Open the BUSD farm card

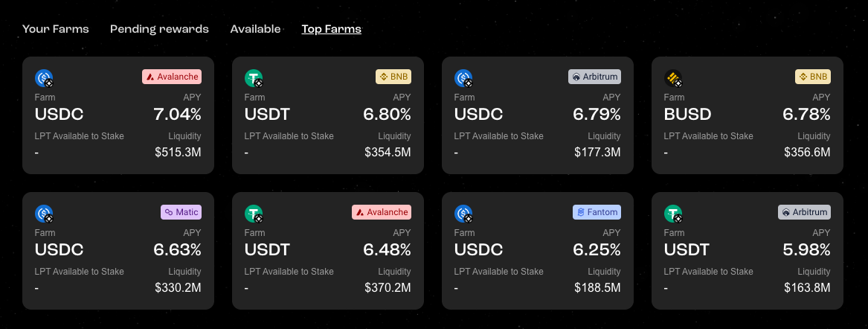pos(748,115)
